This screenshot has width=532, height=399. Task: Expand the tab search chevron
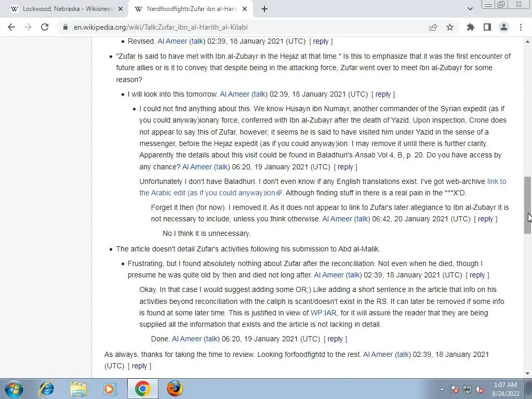470,9
